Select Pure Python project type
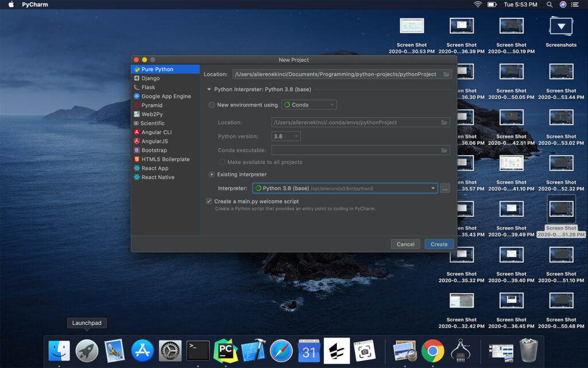Viewport: 588px width, 368px height. click(x=165, y=69)
